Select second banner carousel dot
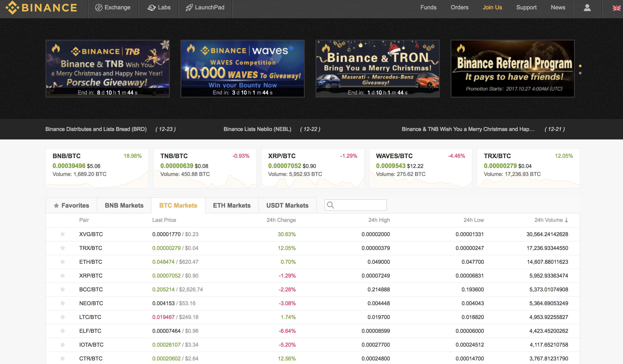This screenshot has height=364, width=623. [580, 73]
